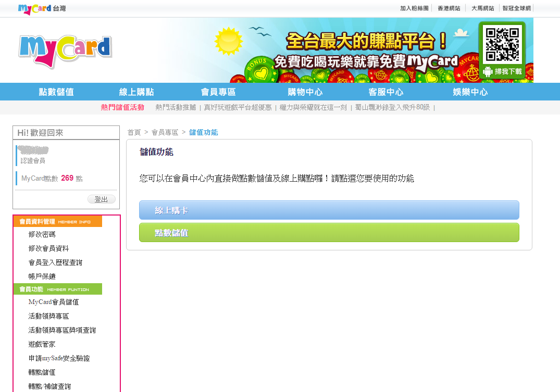This screenshot has width=560, height=392.
Task: Open 智冠全球網 link
Action: point(516,8)
